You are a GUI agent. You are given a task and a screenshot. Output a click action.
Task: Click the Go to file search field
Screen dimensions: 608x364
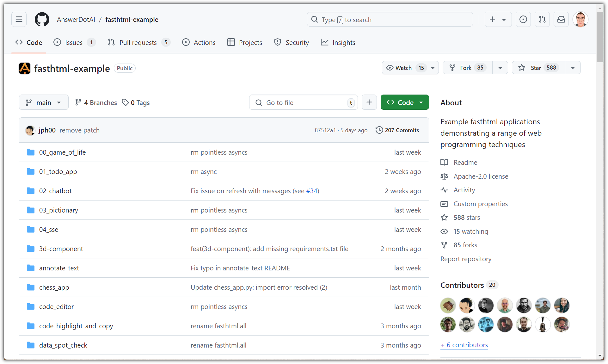click(304, 102)
